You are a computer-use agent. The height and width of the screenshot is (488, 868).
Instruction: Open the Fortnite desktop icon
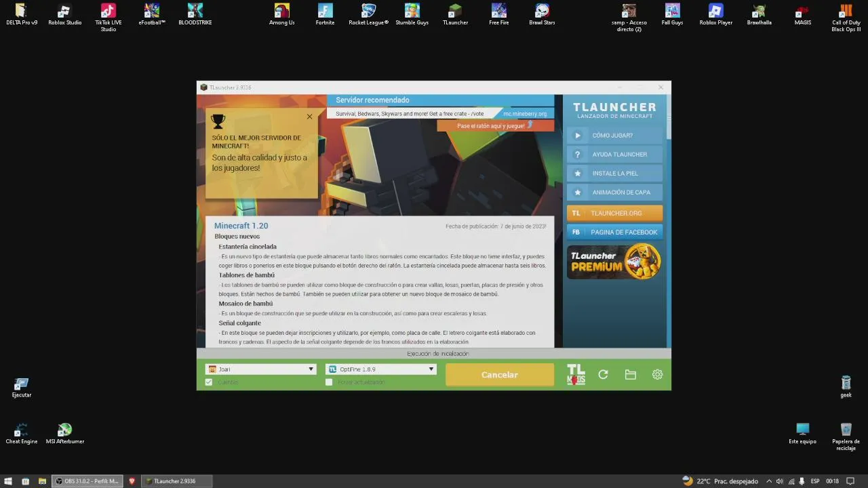click(x=325, y=15)
